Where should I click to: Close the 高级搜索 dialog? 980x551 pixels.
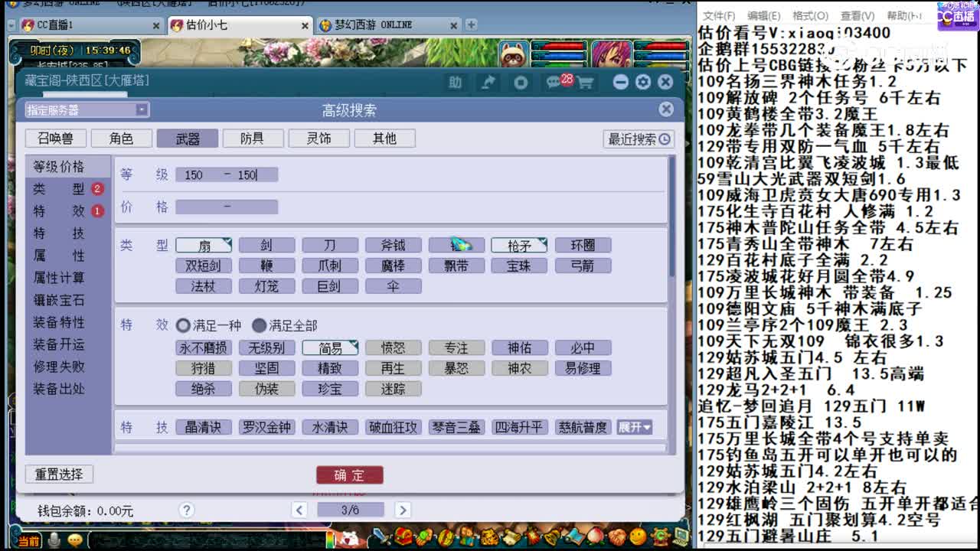tap(666, 109)
